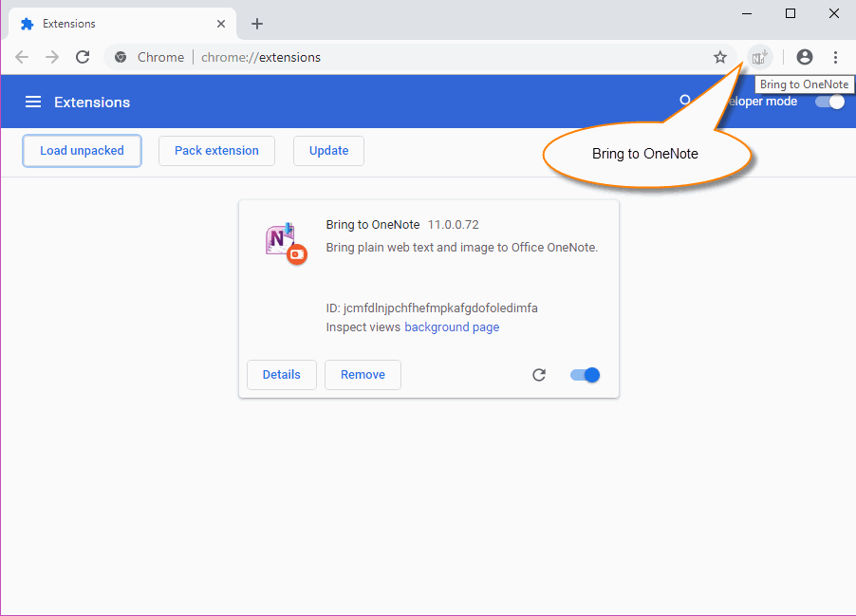Close the Extensions tab

point(220,24)
